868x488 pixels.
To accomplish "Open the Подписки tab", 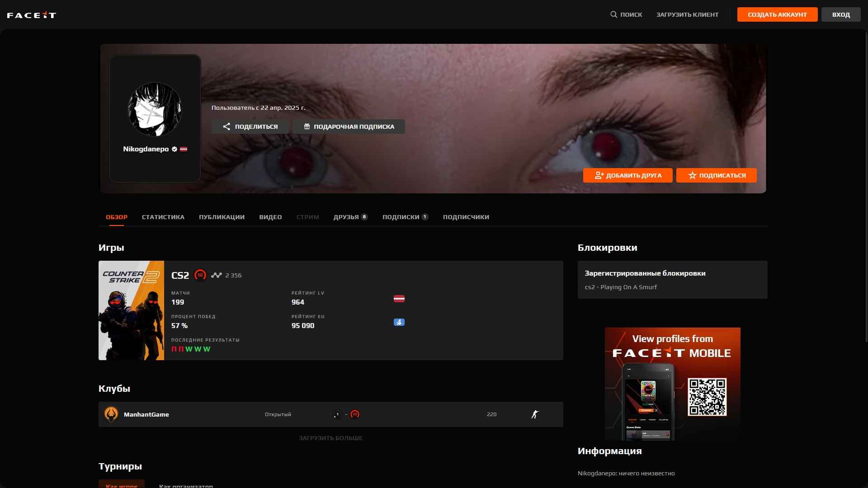I will click(x=405, y=217).
